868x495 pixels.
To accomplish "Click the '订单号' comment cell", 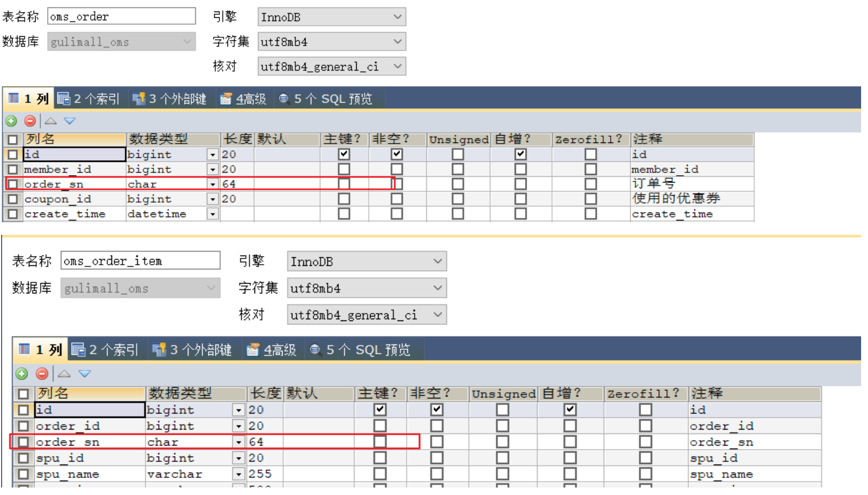I will 692,184.
